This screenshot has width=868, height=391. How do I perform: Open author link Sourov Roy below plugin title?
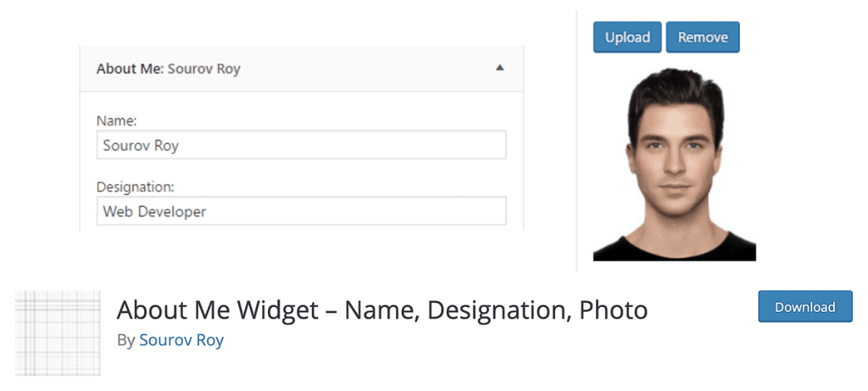[181, 339]
